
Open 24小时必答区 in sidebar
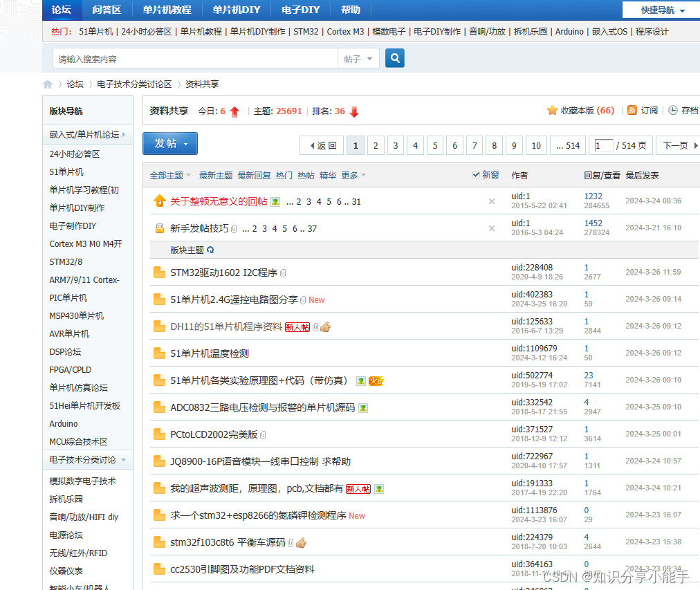pyautogui.click(x=75, y=154)
